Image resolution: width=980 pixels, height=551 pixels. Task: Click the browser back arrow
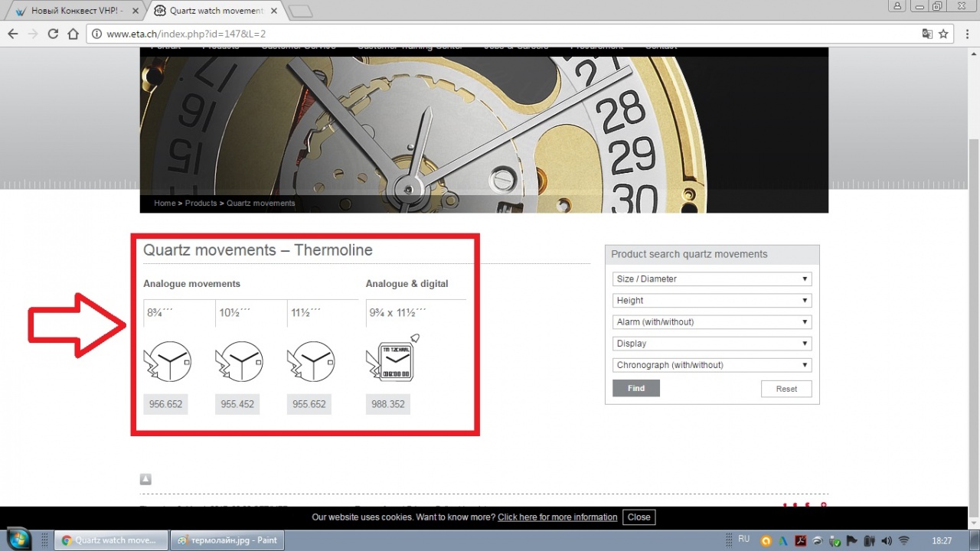[x=13, y=34]
